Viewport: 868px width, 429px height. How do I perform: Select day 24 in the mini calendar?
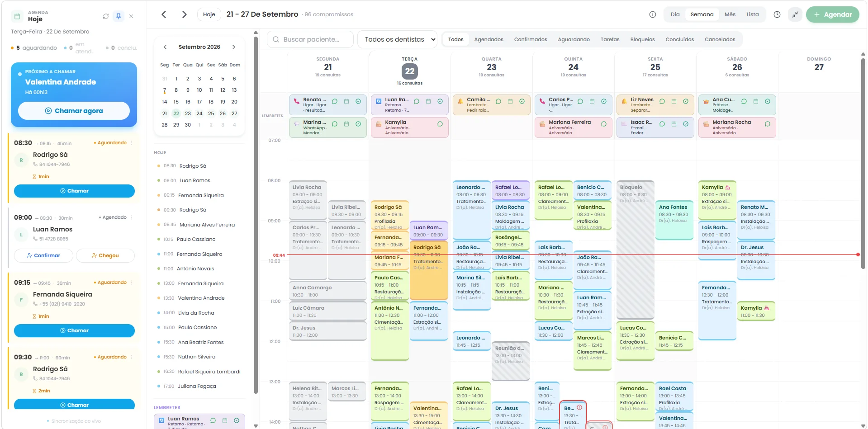(x=199, y=113)
